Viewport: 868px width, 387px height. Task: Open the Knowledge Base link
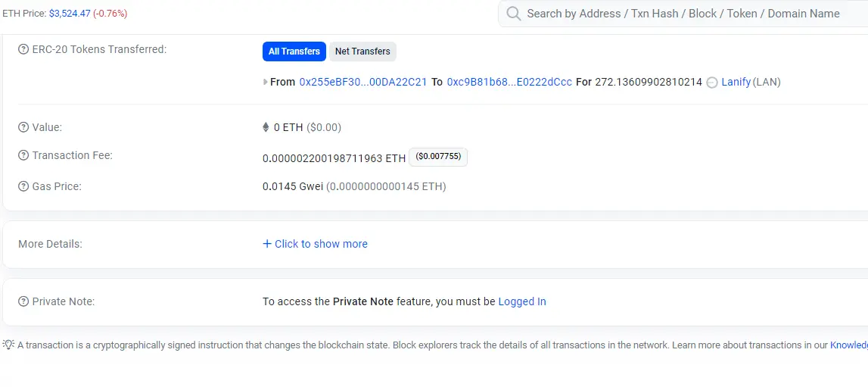[849, 345]
